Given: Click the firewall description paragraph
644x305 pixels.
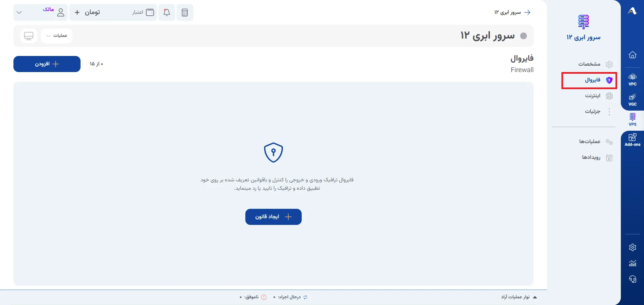Looking at the screenshot, I should click(277, 184).
